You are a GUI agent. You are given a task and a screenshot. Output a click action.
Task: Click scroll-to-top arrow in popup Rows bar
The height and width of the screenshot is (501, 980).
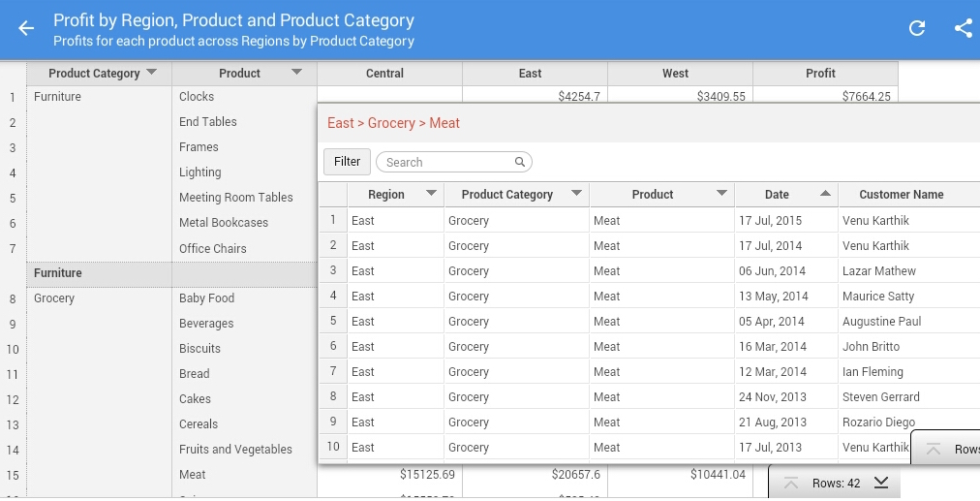(934, 449)
